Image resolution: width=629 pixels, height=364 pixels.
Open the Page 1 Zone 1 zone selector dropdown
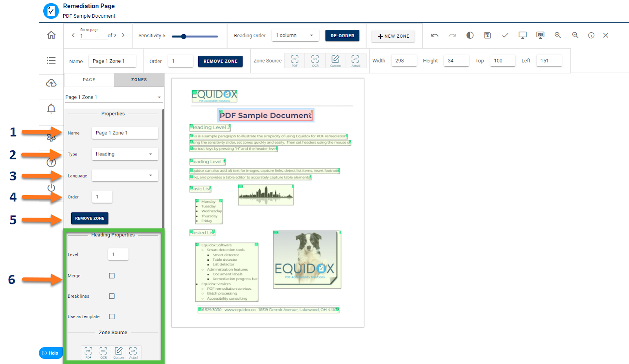click(113, 97)
